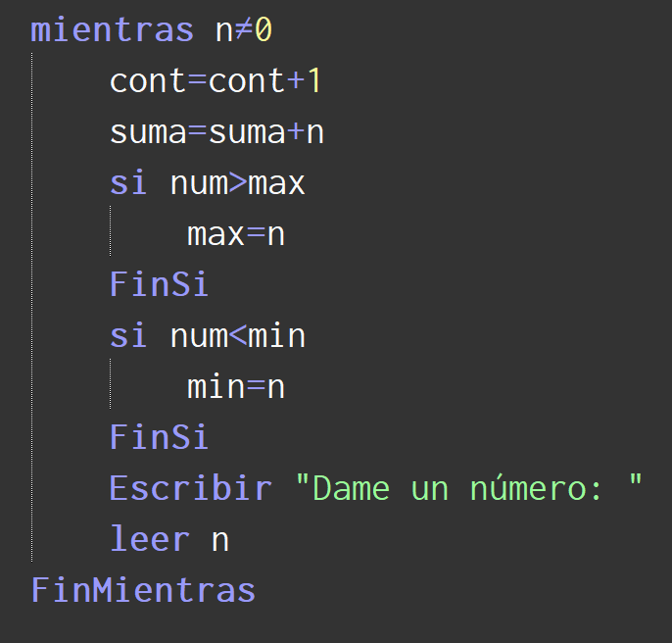Click the number 1 in 'cont+1'
This screenshot has width=672, height=643.
point(313,81)
